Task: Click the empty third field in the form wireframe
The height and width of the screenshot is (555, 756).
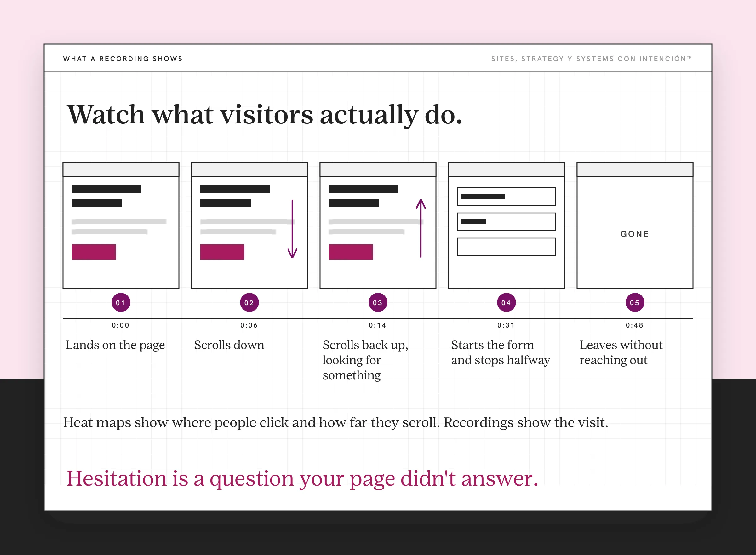Action: [506, 247]
